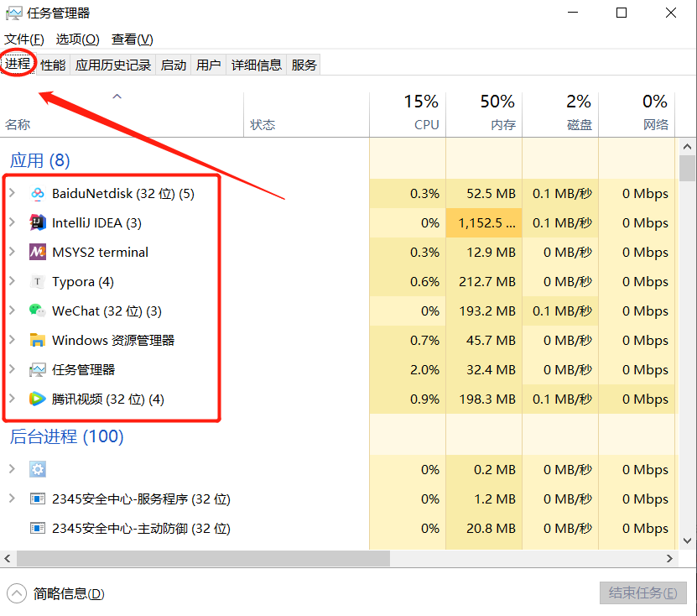Click the 后台进程 (100) group heading
This screenshot has width=697, height=616.
(66, 436)
